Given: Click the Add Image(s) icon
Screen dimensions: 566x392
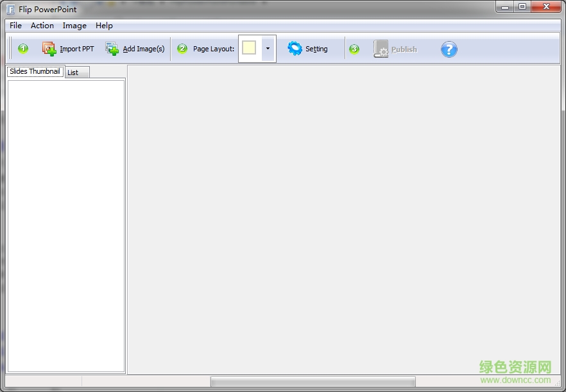Looking at the screenshot, I should tap(112, 48).
